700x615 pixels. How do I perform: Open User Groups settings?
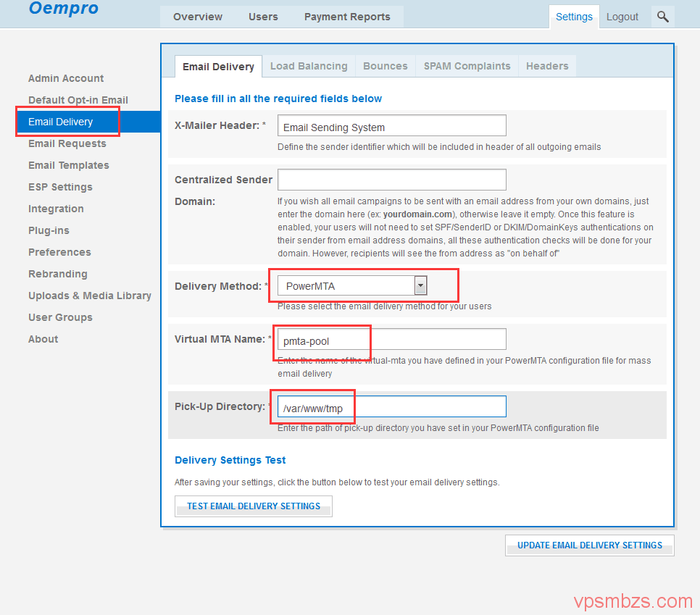point(60,317)
